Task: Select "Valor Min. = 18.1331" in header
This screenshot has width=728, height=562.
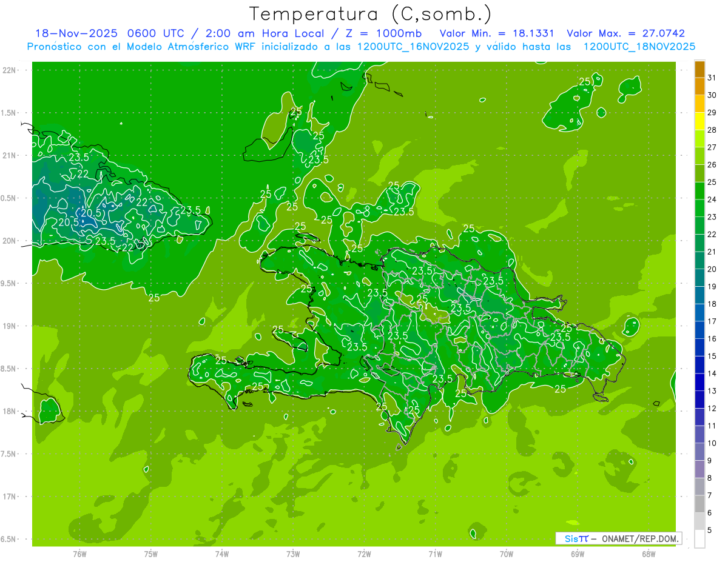Action: coord(497,33)
